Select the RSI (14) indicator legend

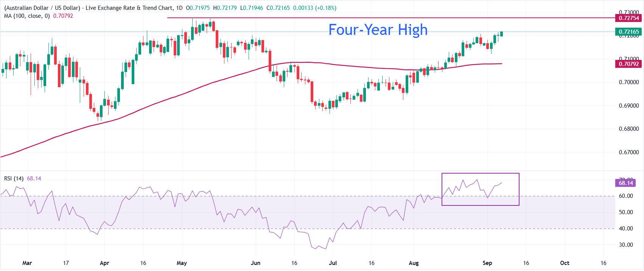(x=23, y=179)
